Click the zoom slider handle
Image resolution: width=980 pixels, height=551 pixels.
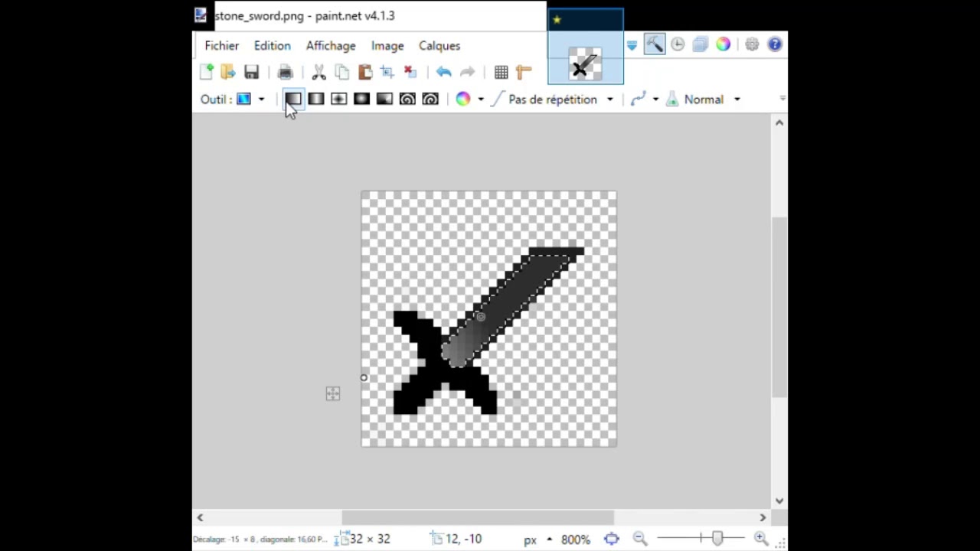click(717, 539)
